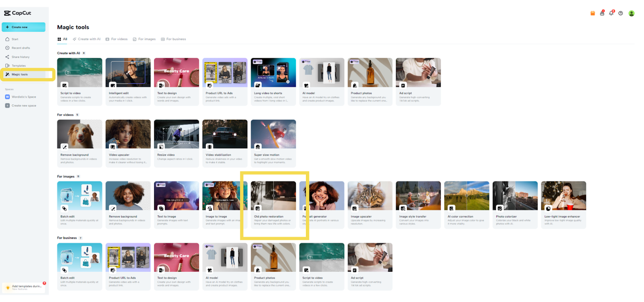Click Product URL to Ads icon under Create with AI

point(209,85)
